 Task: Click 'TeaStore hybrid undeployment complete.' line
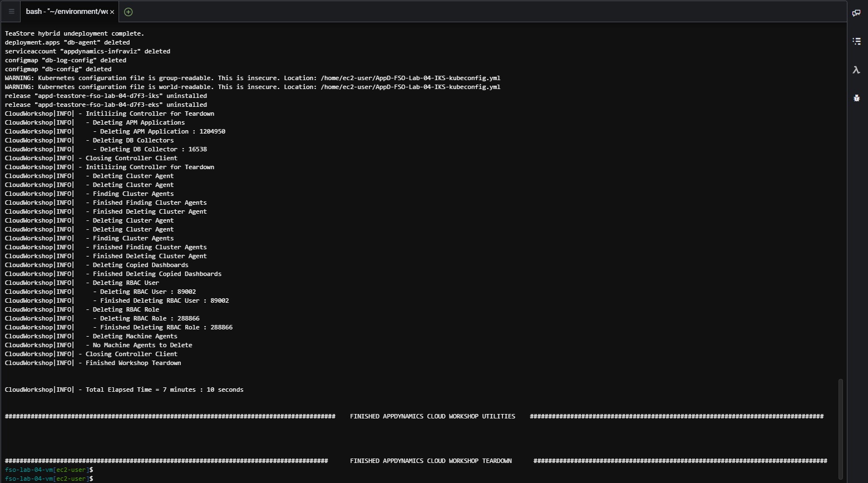pos(75,33)
